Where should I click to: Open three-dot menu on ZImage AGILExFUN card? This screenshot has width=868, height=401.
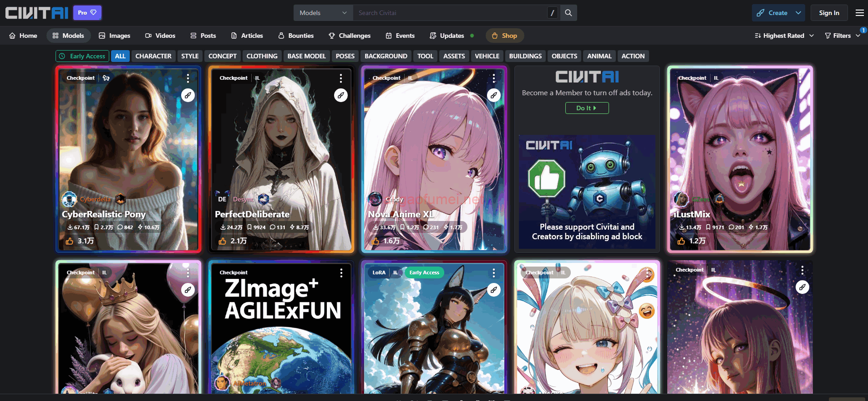(x=341, y=273)
